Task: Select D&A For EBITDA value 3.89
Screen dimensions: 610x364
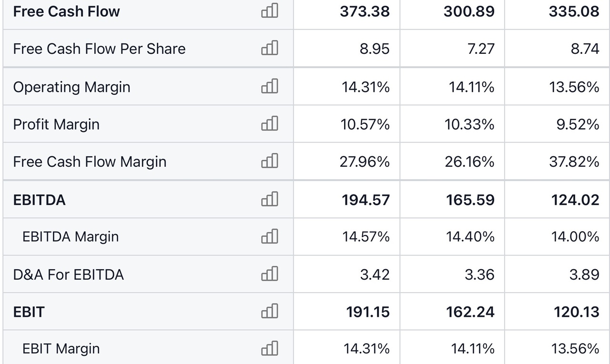Action: (584, 275)
